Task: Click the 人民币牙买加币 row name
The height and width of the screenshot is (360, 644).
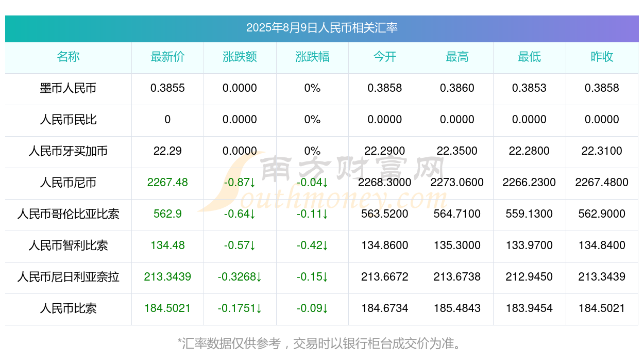Action: 68,151
